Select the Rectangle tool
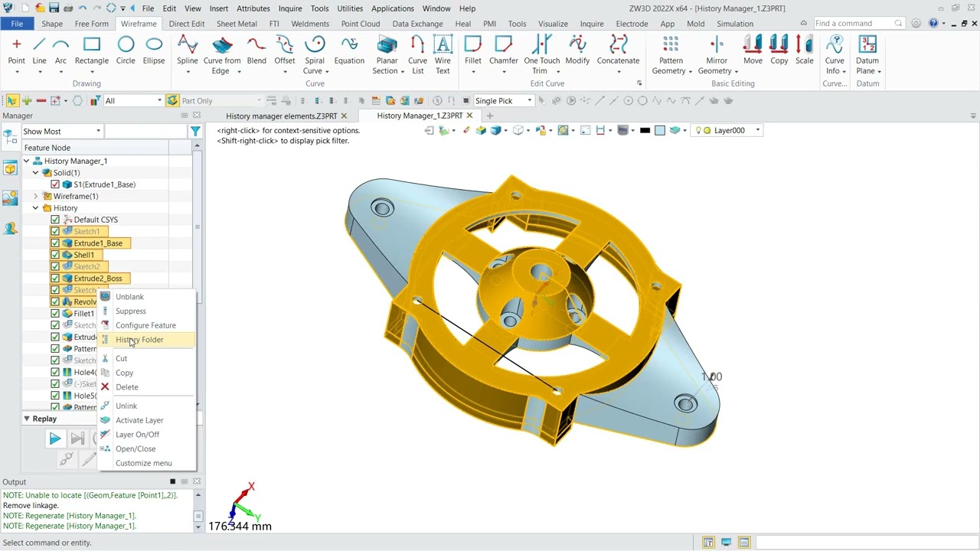 pyautogui.click(x=92, y=51)
